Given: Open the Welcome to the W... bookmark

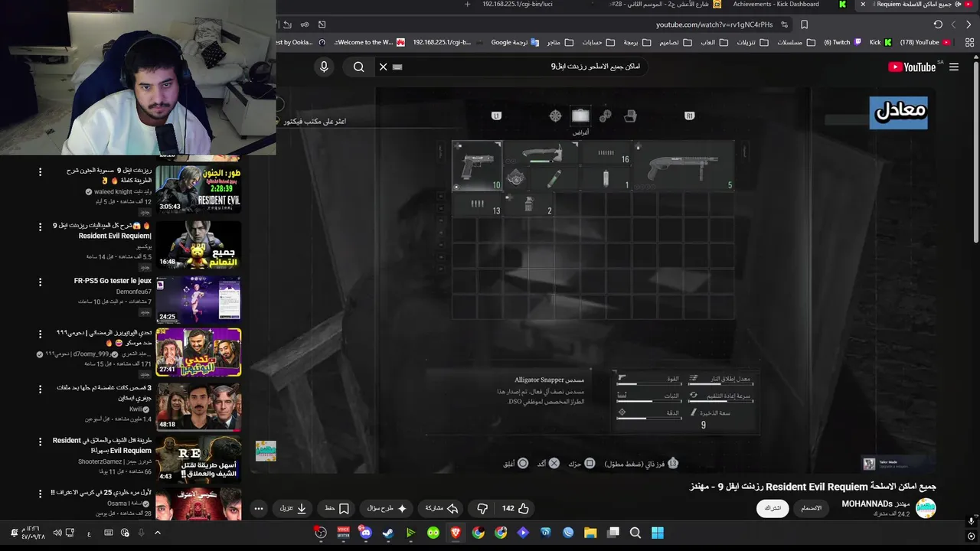Looking at the screenshot, I should [370, 42].
